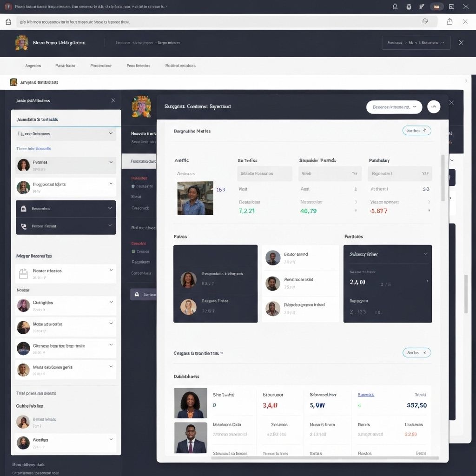Viewport: 476px width, 476px height.
Task: Click the woman's photo thumbnail in metrics section
Action: click(195, 198)
